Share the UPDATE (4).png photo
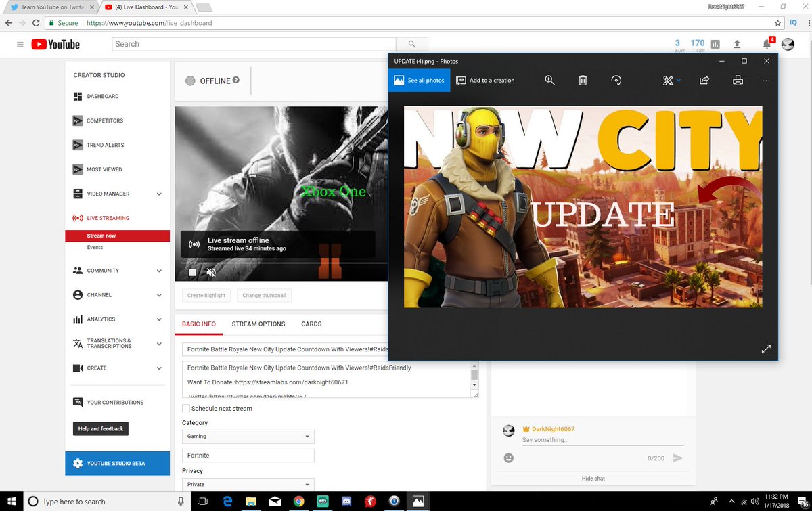The height and width of the screenshot is (511, 812). 704,80
